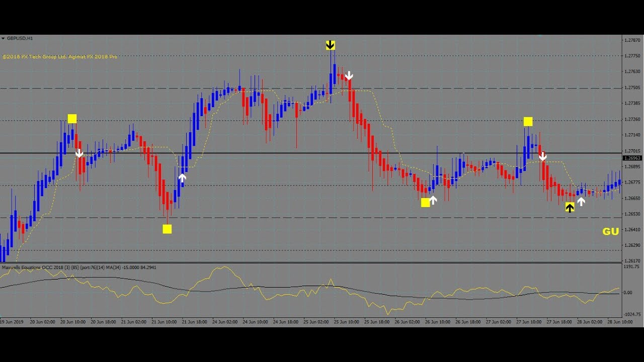Click time axis label 21 Jun 18:00
The height and width of the screenshot is (362, 644).
coord(195,321)
